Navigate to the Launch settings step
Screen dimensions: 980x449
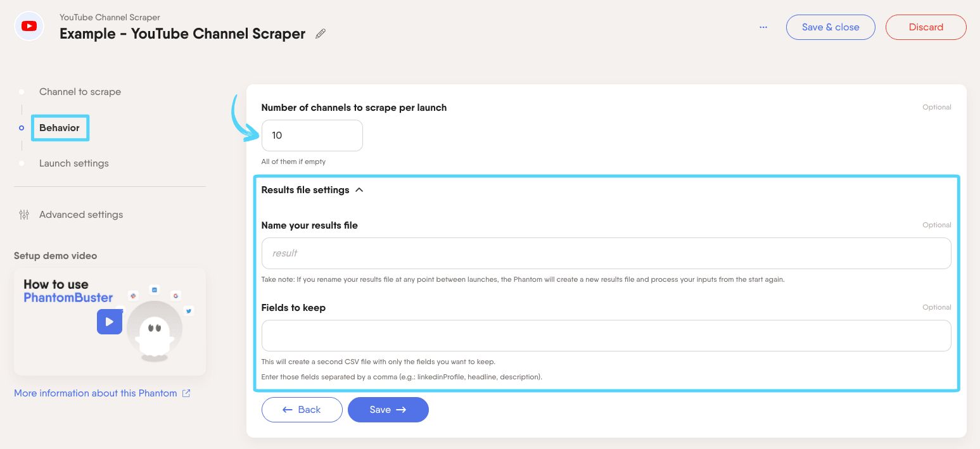[x=73, y=163]
